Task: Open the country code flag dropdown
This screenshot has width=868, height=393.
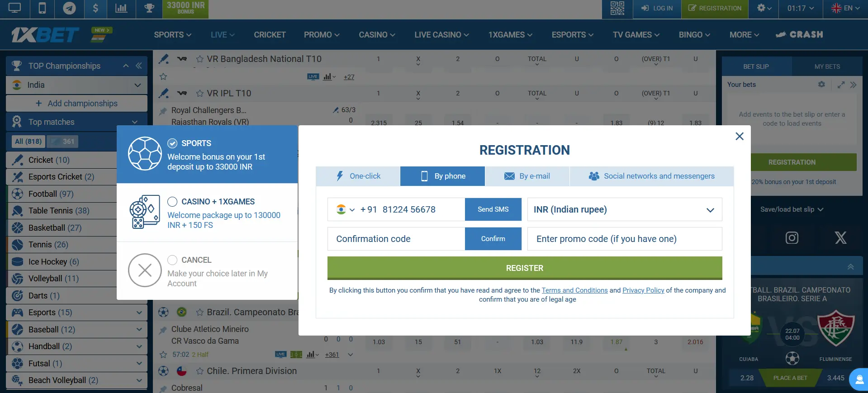Action: coord(346,209)
